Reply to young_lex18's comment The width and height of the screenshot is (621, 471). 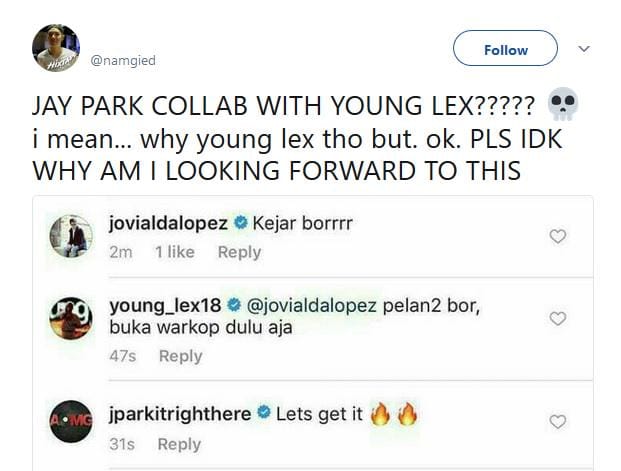coord(180,356)
